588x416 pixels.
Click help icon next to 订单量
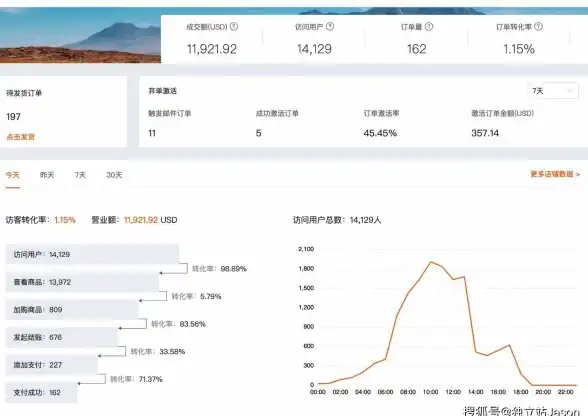pos(429,27)
